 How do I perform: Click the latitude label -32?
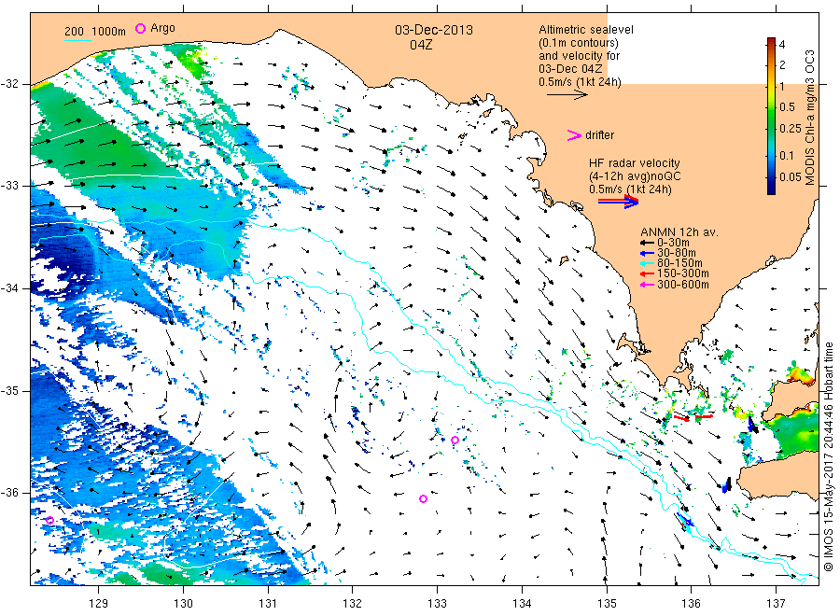pyautogui.click(x=10, y=84)
